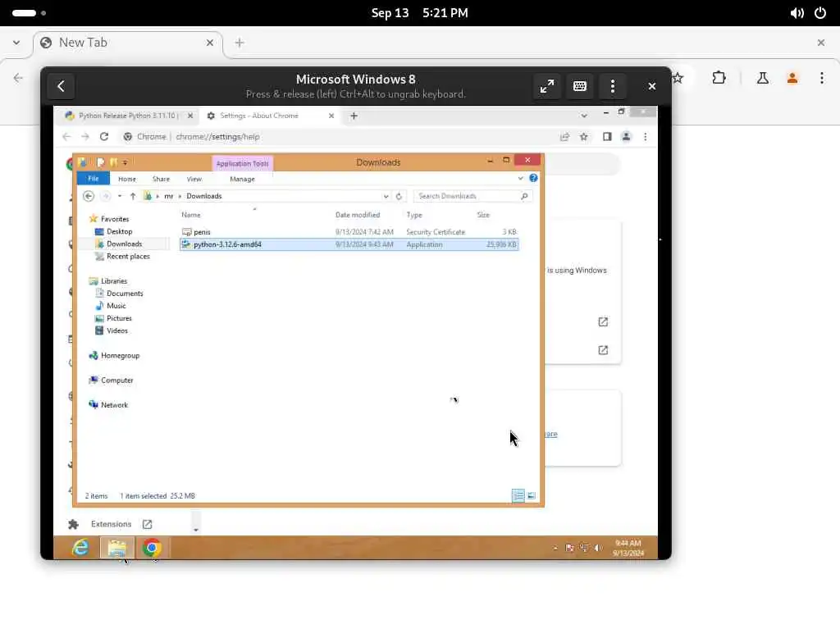The image size is (840, 638).
Task: Open the GNOME power menu icon
Action: (x=820, y=13)
